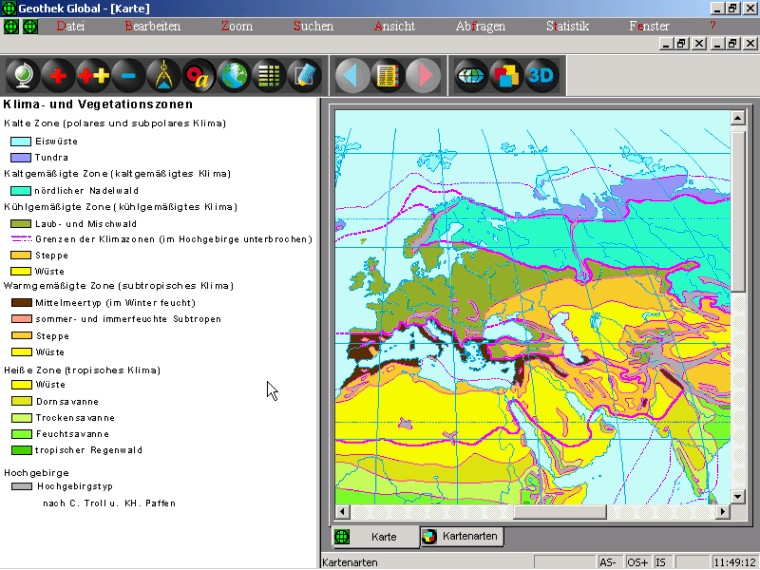Click the tropischer Regenwald legend swatch

20,450
